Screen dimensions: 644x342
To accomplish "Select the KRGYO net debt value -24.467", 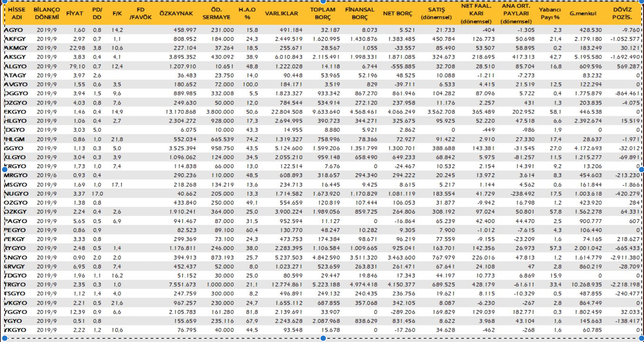I will tap(405, 166).
